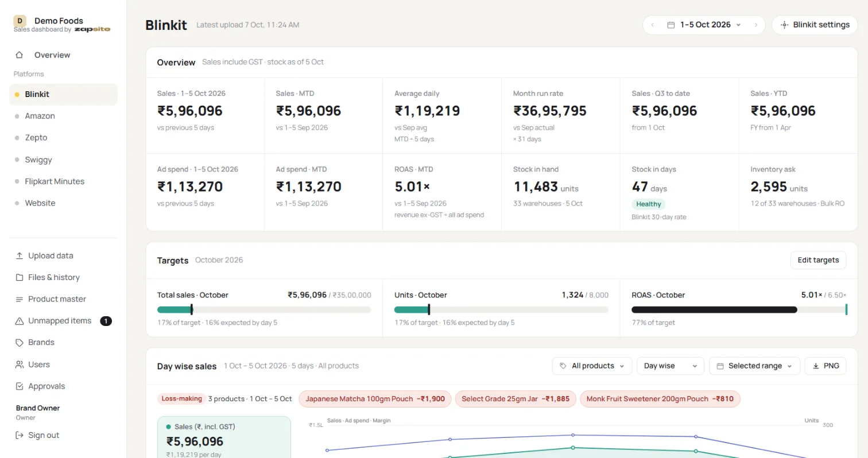Screen dimensions: 868x458
Task: Click the Blinkit settings gear icon
Action: [784, 25]
